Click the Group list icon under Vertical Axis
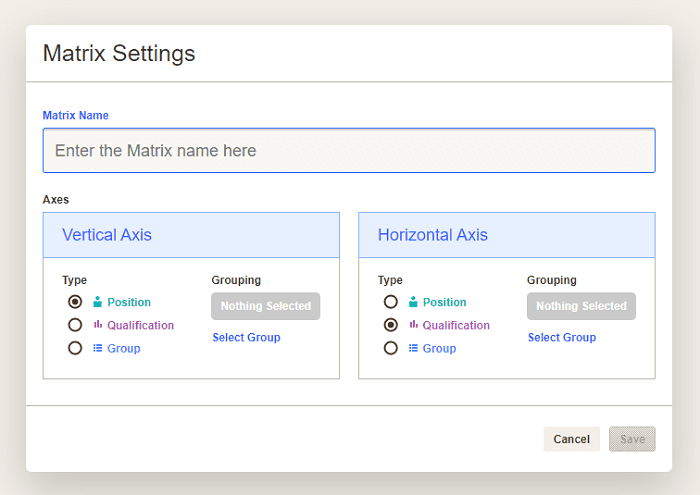Viewport: 700px width, 495px height. (x=97, y=348)
